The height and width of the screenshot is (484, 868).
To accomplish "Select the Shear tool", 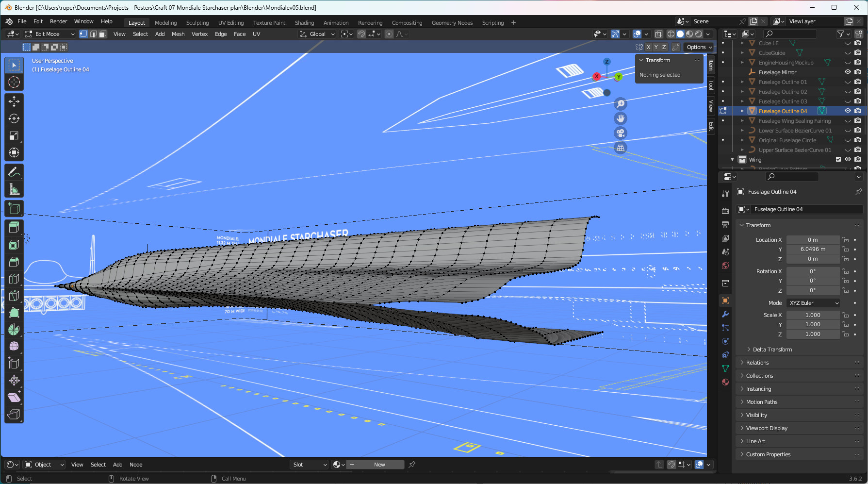I will 14,398.
